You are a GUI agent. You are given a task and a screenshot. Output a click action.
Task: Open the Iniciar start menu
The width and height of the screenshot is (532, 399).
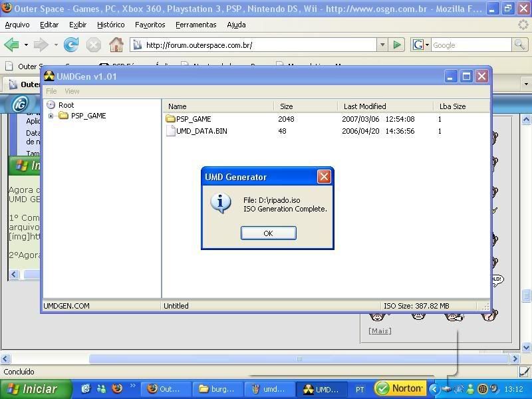(x=36, y=389)
